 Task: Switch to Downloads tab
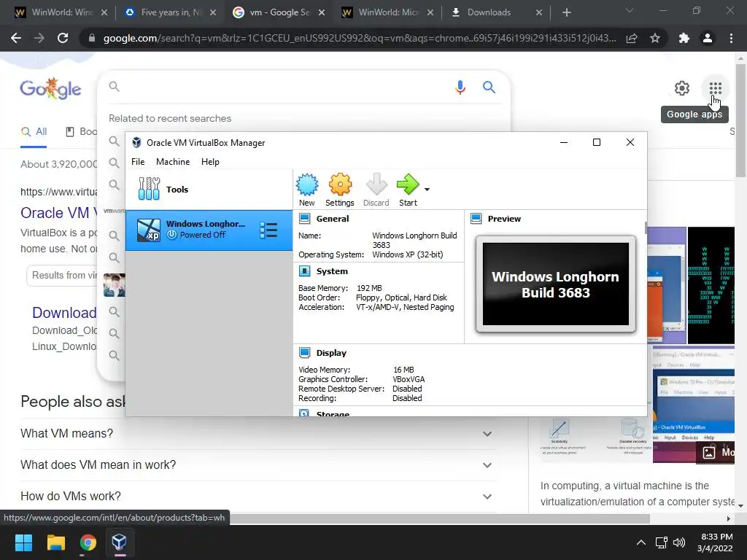pos(495,12)
